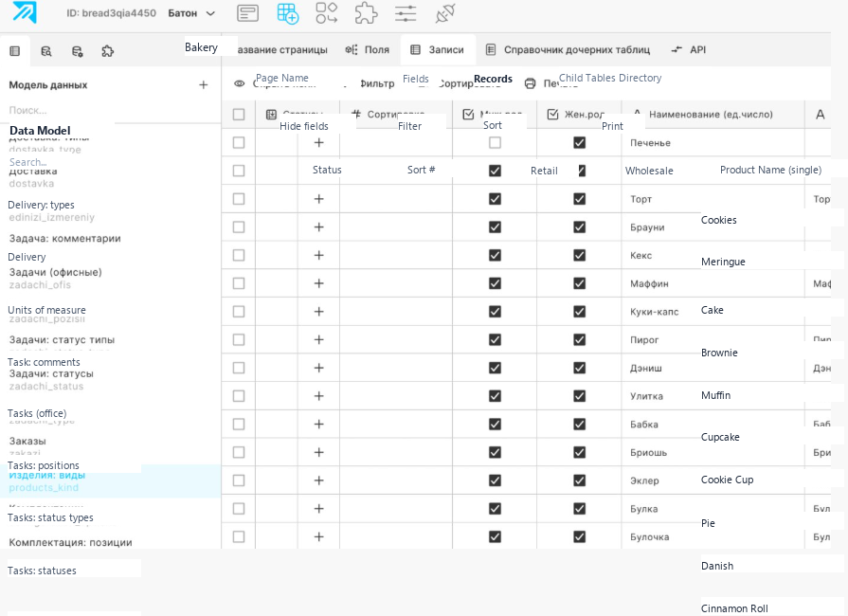This screenshot has width=848, height=616.
Task: Tick the row selection checkbox for Торт
Action: click(x=239, y=199)
